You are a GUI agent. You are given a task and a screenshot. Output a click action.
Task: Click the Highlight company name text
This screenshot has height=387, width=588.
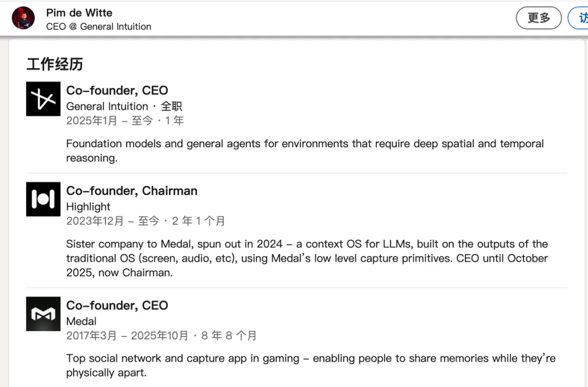coord(88,207)
